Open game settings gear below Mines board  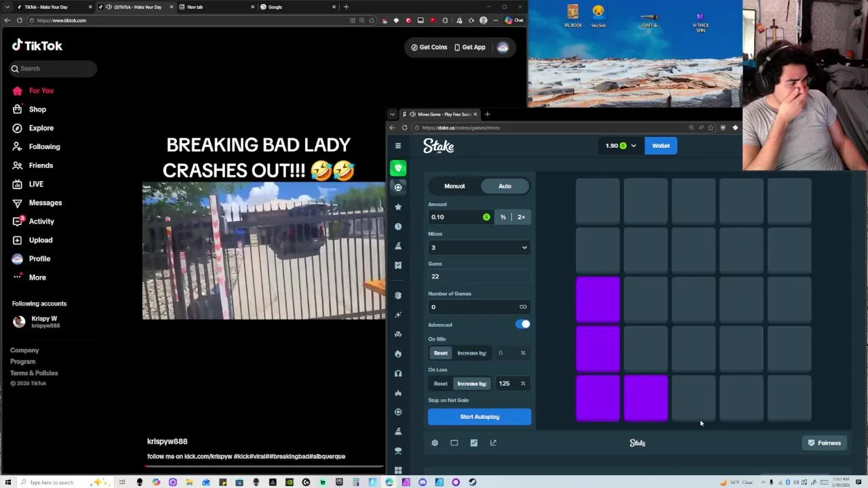[435, 443]
